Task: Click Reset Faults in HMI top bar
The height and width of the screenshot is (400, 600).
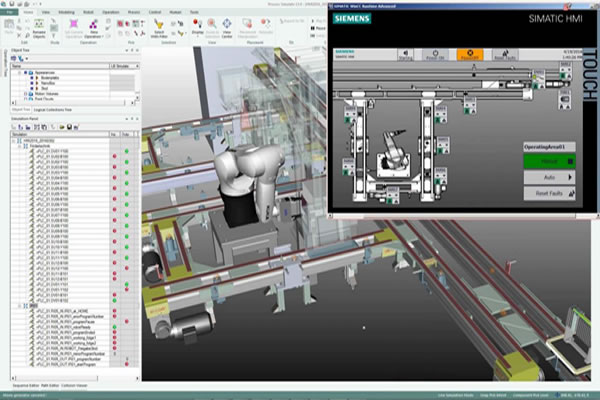Action: tap(505, 55)
